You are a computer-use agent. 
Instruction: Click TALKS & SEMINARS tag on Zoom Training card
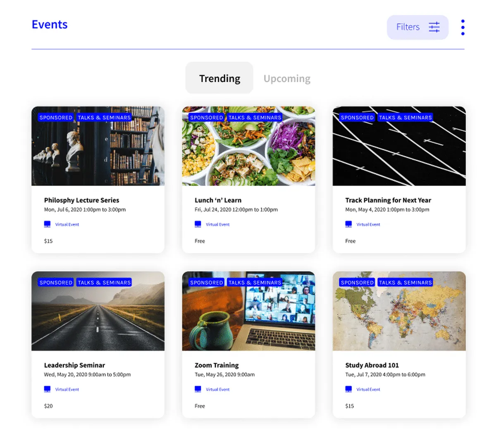[x=255, y=282]
